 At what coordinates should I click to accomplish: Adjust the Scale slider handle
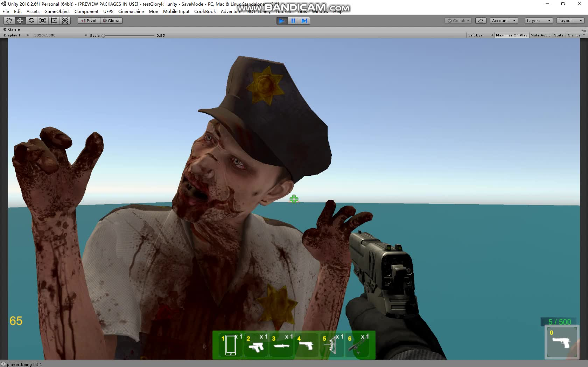pyautogui.click(x=103, y=35)
